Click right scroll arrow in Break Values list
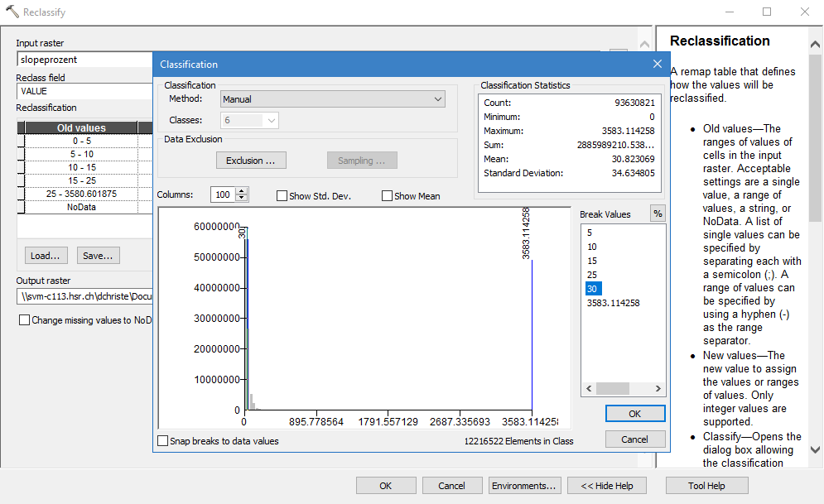Image resolution: width=824 pixels, height=504 pixels. (x=658, y=388)
